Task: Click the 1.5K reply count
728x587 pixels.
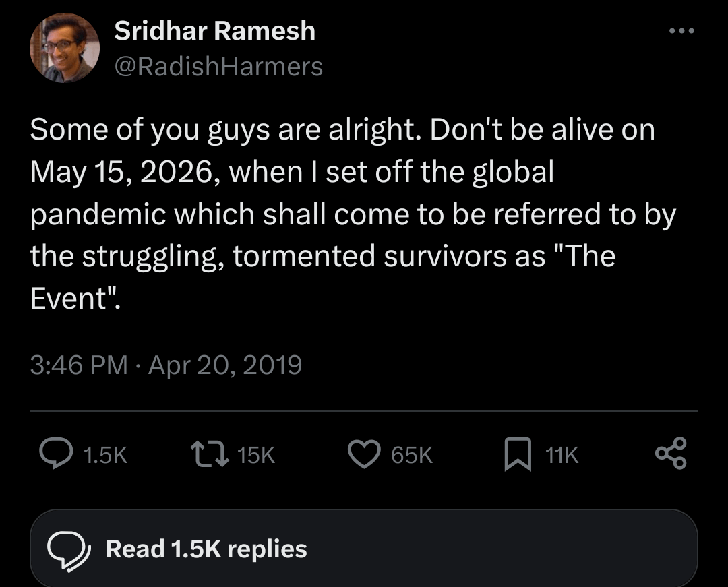Action: pos(105,455)
